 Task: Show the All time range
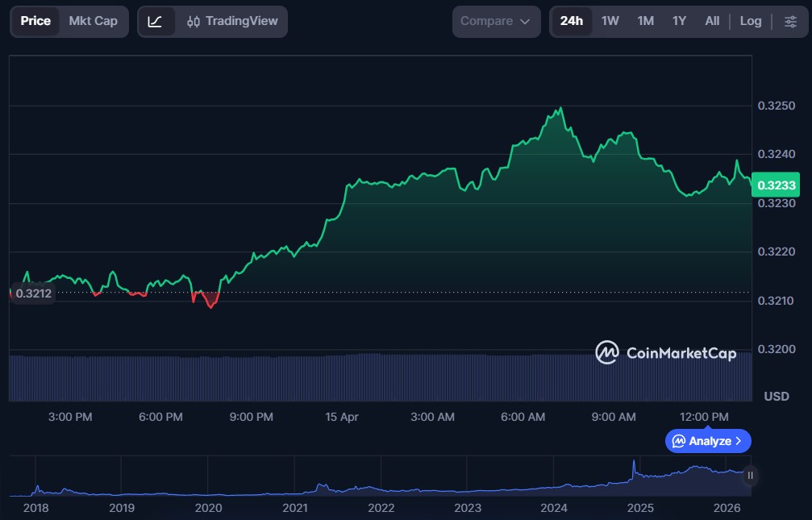pos(712,21)
